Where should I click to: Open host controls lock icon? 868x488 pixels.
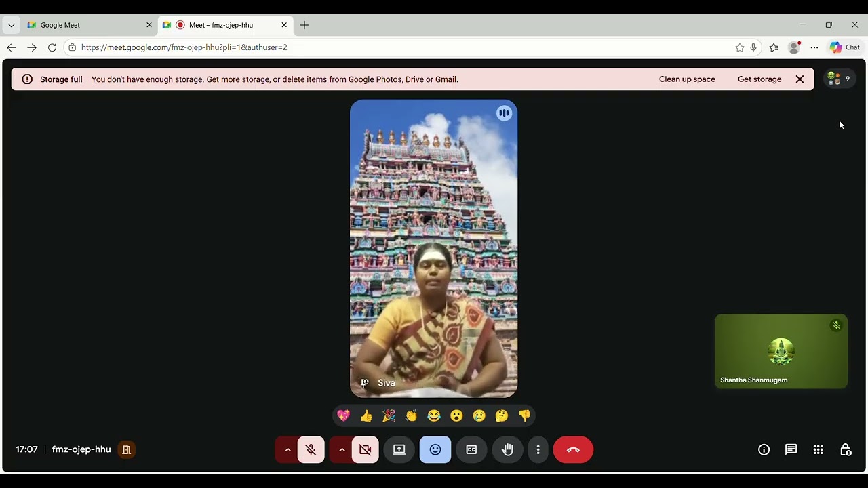[846, 449]
